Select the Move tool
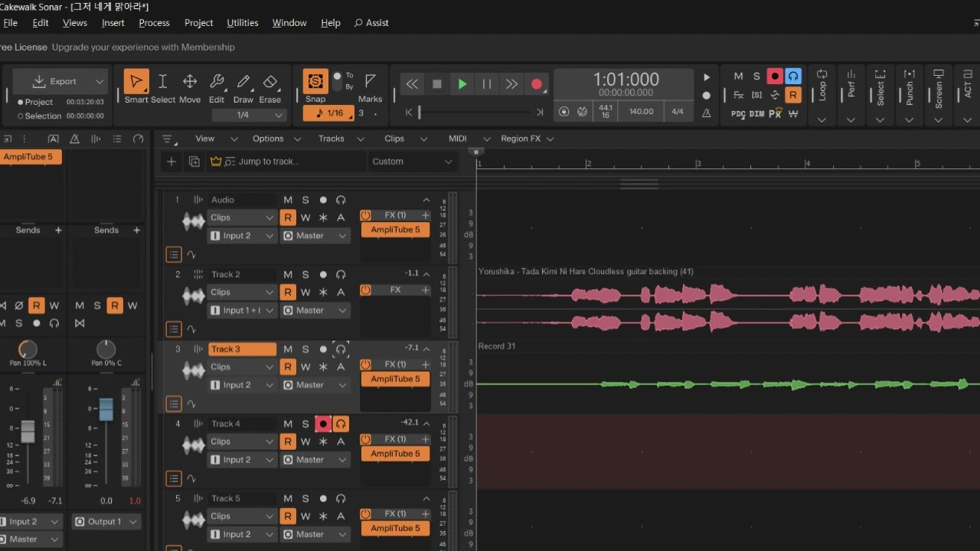 189,82
